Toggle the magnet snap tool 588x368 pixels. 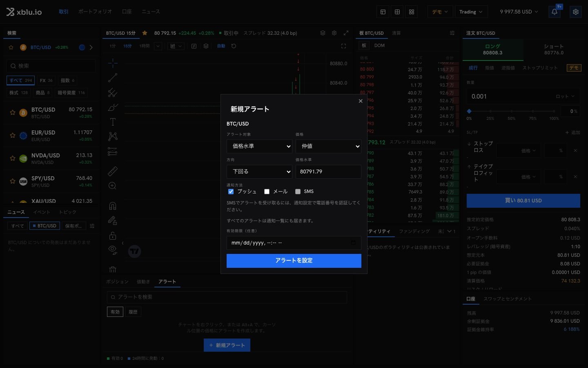(x=113, y=206)
